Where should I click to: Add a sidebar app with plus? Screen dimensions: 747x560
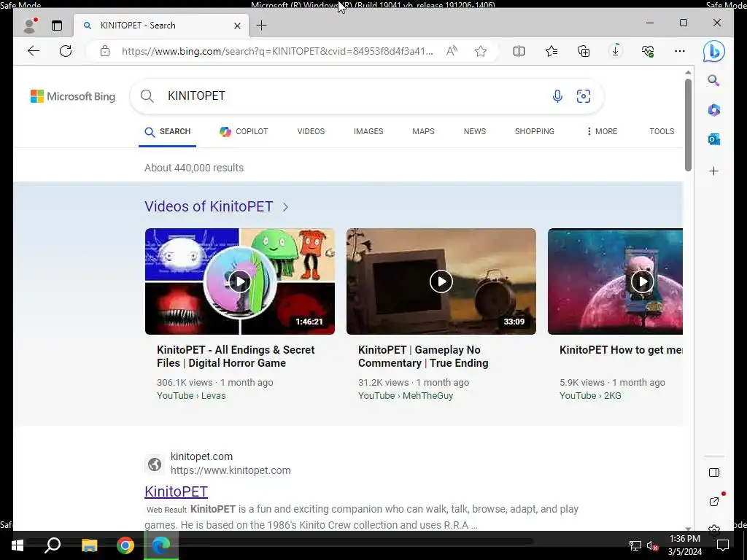[x=713, y=171]
